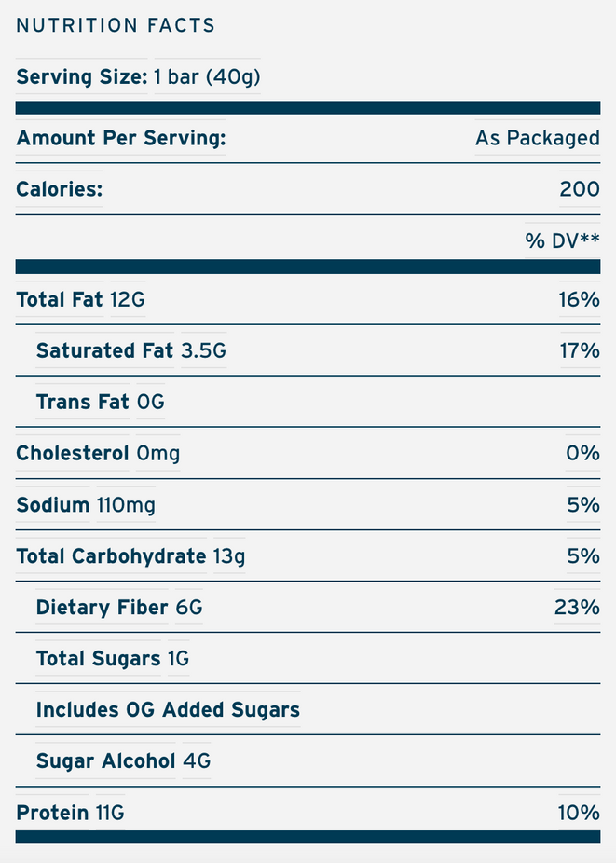
Task: Select the Serving Size label
Action: coord(82,76)
